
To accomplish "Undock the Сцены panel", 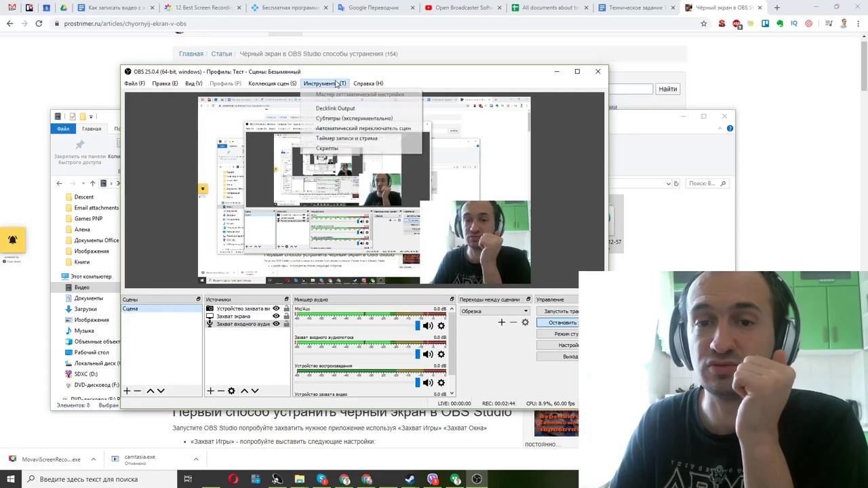I will (199, 300).
